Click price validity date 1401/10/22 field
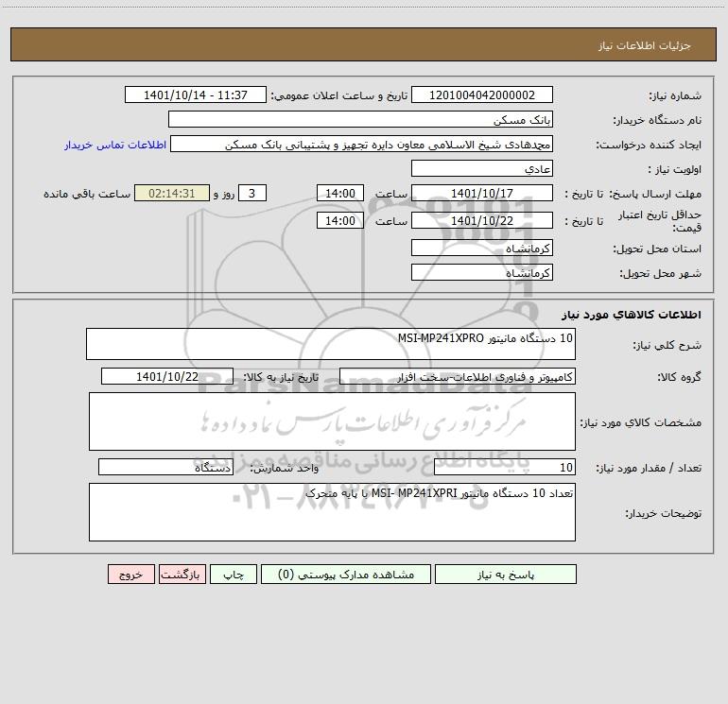 (482, 220)
